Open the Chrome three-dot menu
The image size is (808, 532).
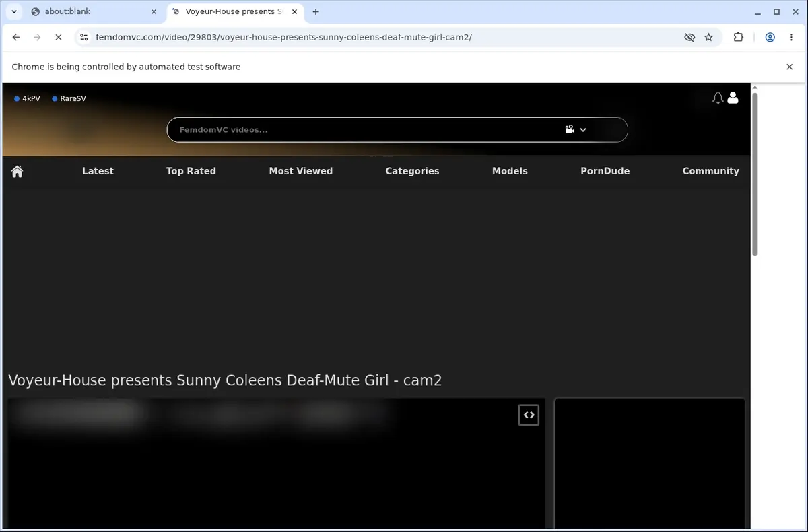click(790, 38)
